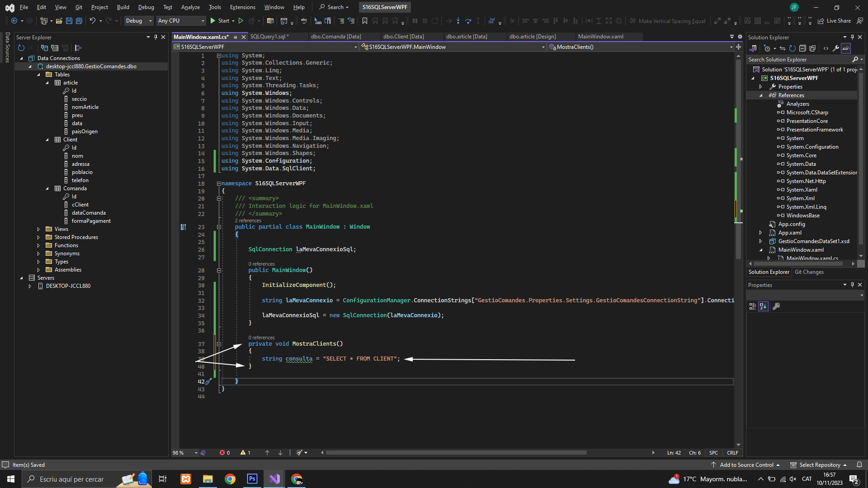Toggle the pin on Server Explorer panel

coord(156,37)
